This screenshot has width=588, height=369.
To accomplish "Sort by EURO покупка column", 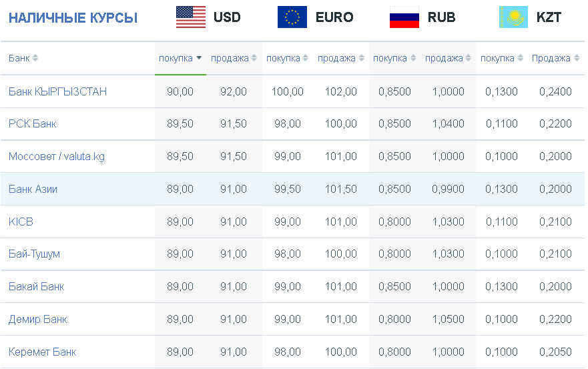I will click(x=305, y=58).
